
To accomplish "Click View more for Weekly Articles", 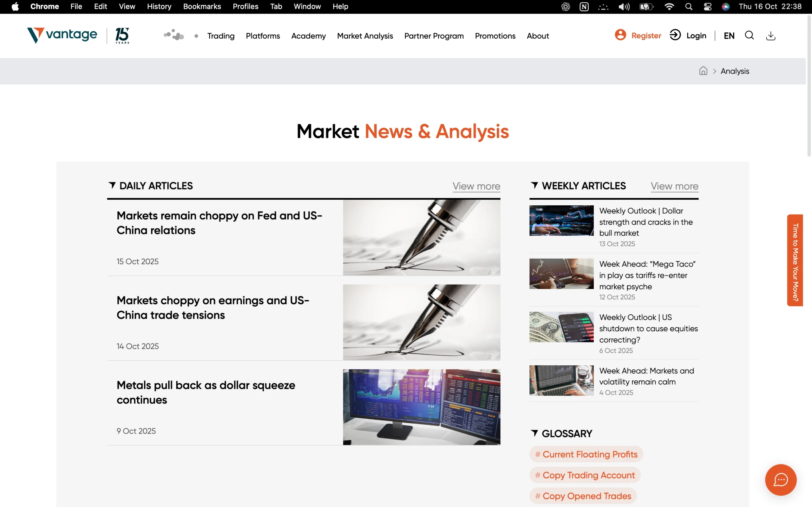I will pyautogui.click(x=674, y=186).
